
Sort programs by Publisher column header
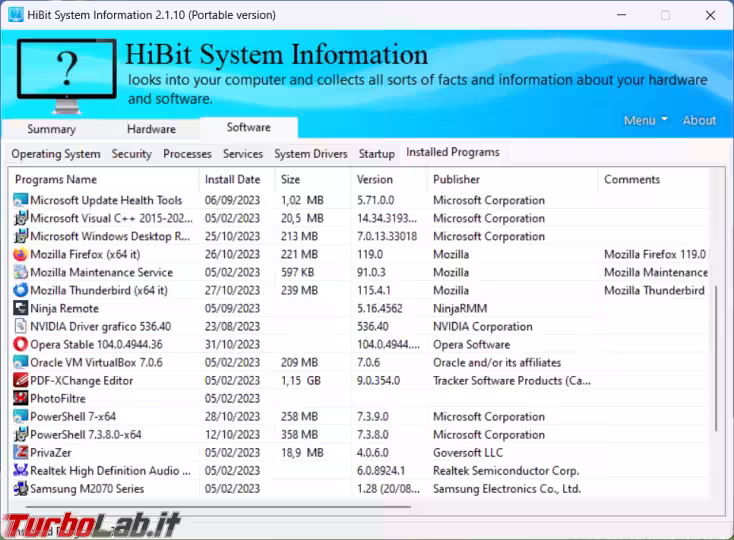456,180
